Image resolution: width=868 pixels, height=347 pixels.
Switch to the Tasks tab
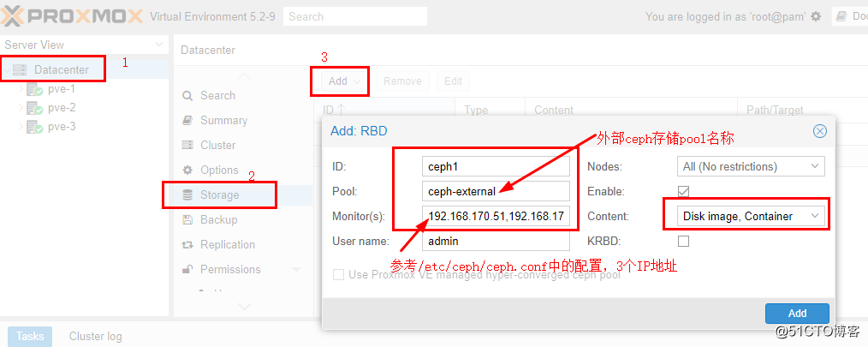(30, 337)
